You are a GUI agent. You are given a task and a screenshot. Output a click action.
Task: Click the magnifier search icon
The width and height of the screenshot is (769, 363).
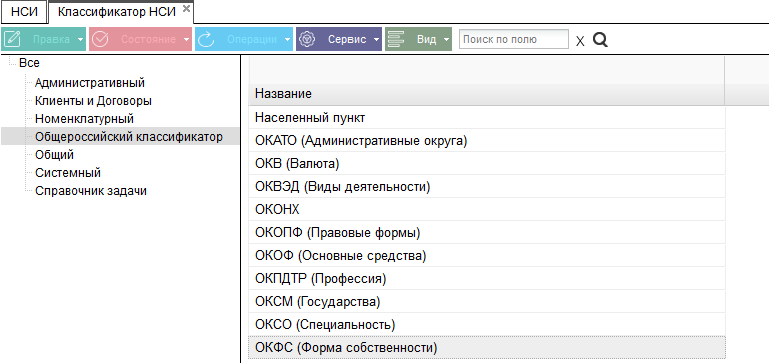[x=600, y=40]
